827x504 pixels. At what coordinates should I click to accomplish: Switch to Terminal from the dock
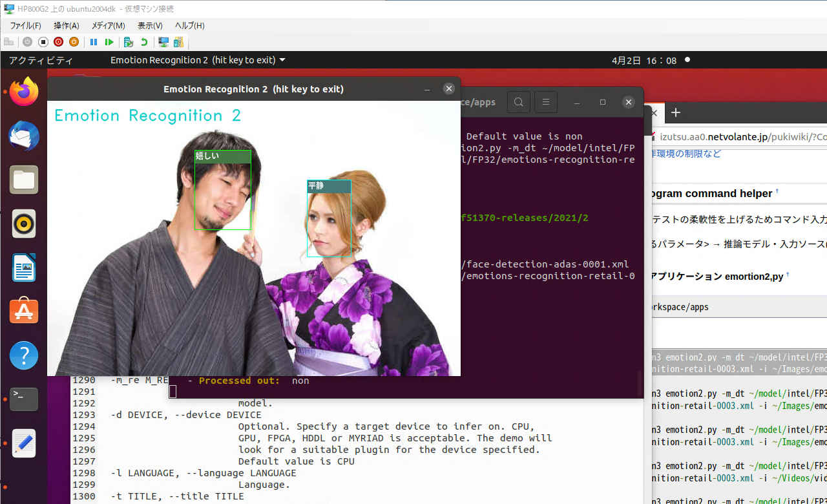[24, 399]
